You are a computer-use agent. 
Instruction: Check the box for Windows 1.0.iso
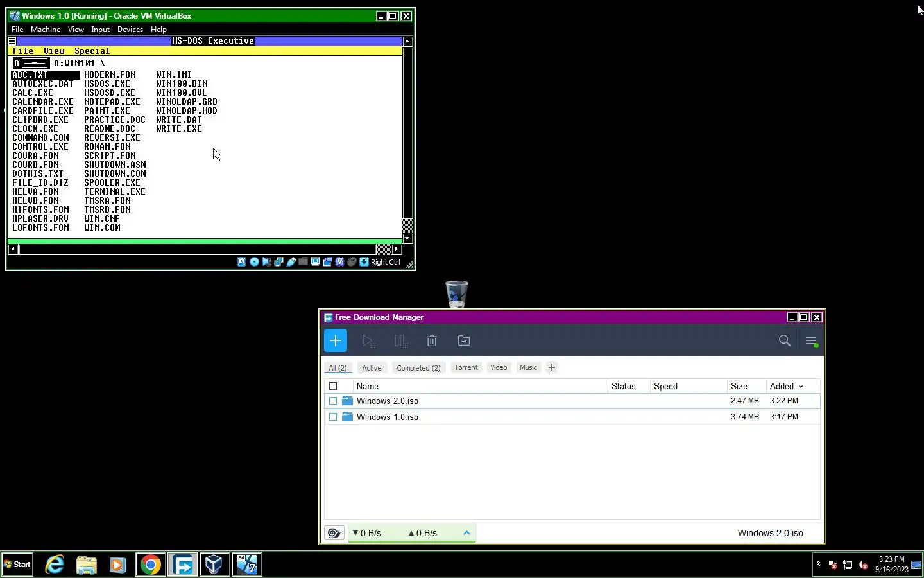click(333, 417)
